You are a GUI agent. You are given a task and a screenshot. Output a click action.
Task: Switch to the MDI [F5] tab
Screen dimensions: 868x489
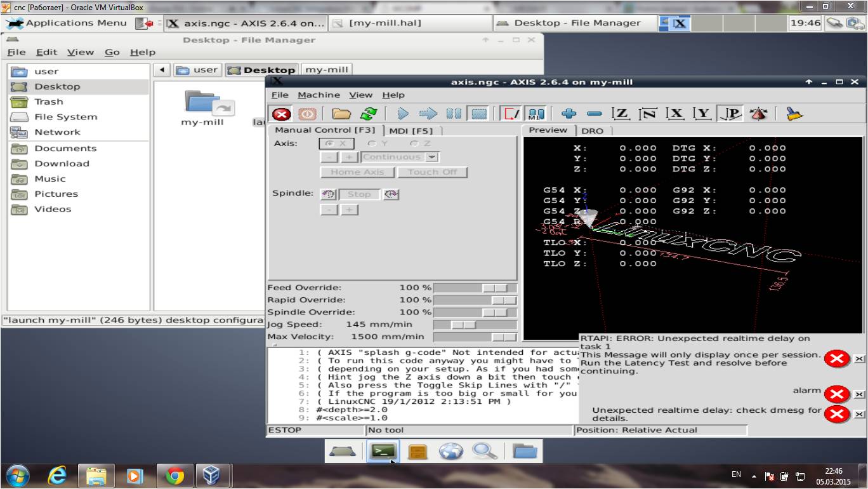point(411,130)
